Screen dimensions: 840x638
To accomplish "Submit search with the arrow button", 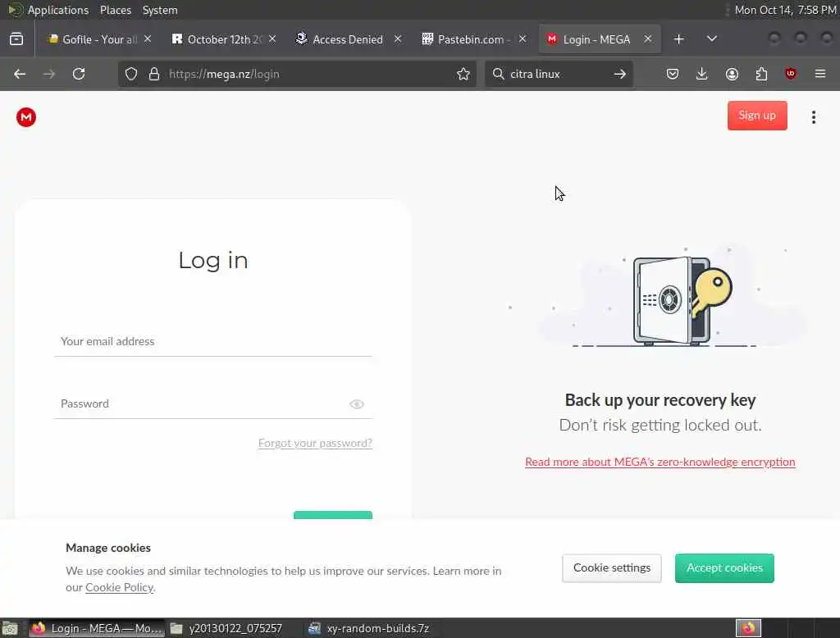I will coord(620,74).
